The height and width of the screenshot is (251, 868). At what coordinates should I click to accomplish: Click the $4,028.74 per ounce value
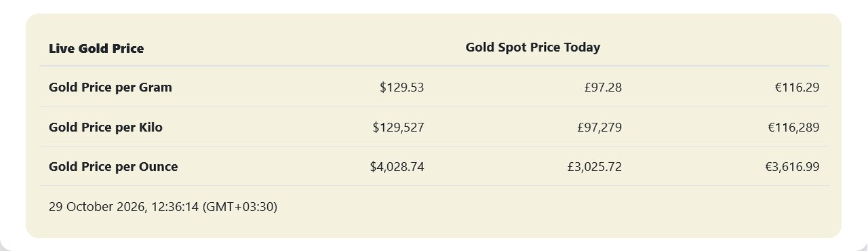(x=397, y=167)
